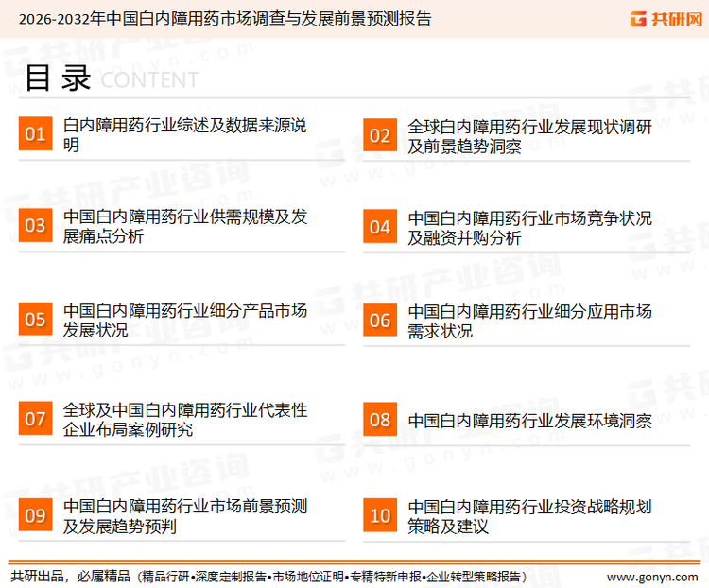709x588 pixels.
Task: Click the orange 04 number box
Action: coord(380,226)
